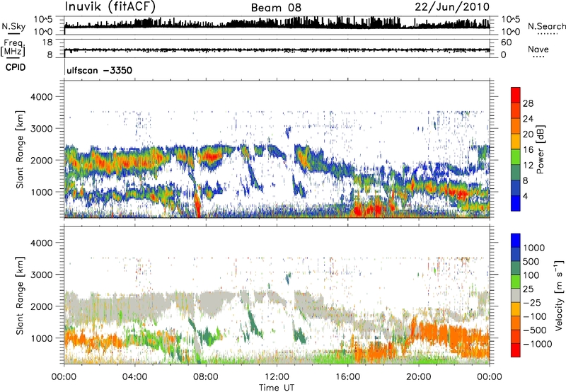Click the blue top of Velocity colorbar

(516, 239)
